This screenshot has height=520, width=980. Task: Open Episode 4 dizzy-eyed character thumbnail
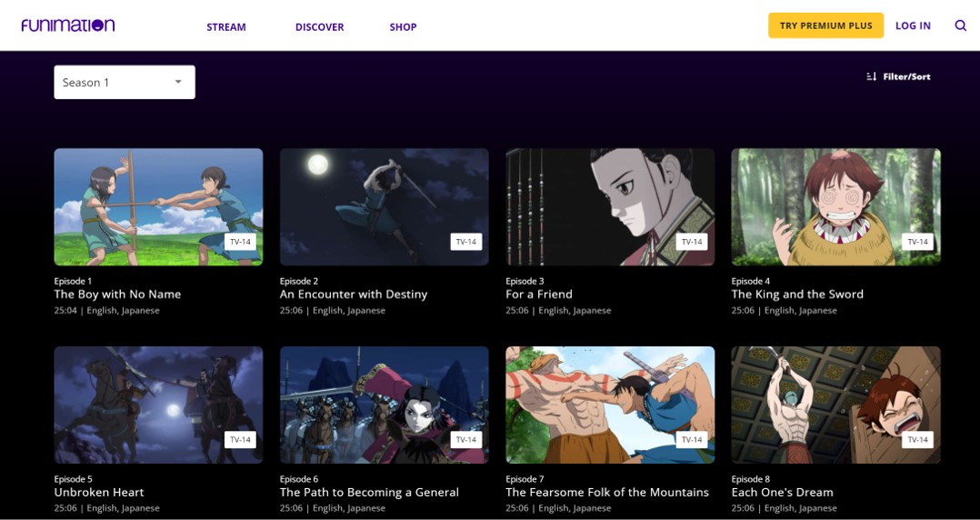tap(835, 207)
